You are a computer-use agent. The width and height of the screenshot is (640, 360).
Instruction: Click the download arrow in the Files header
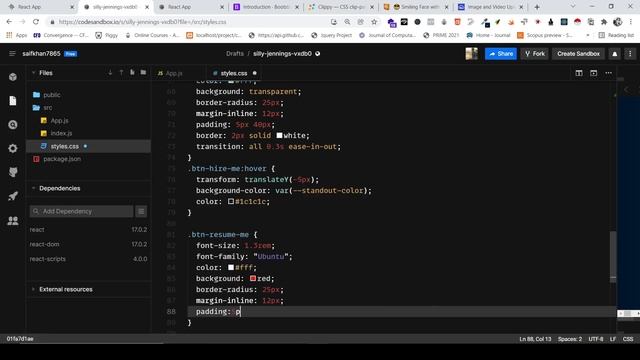pyautogui.click(x=110, y=73)
